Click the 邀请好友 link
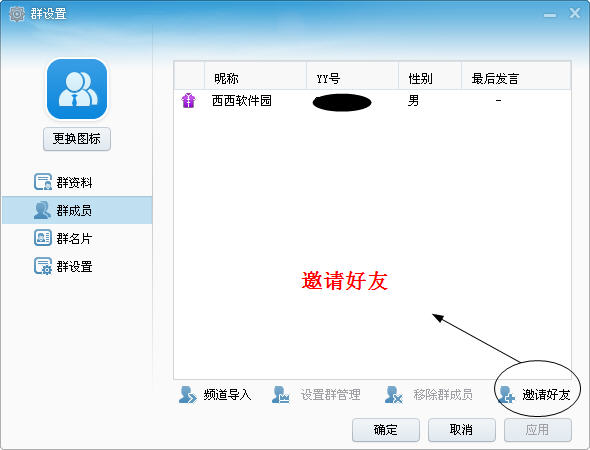 (x=546, y=395)
